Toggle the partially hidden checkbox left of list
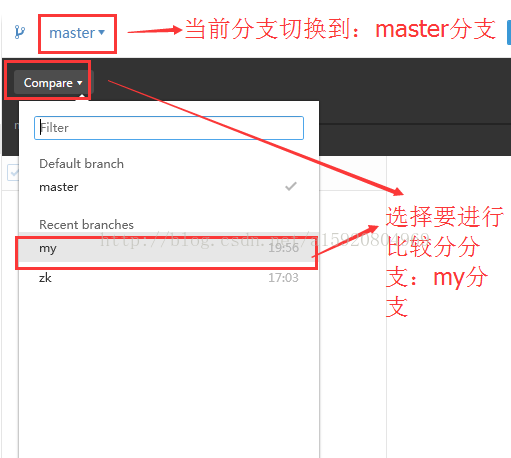 [x=13, y=172]
